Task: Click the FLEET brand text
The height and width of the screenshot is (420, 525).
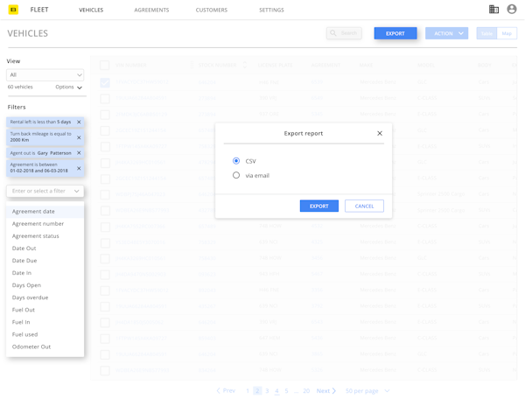Action: point(39,10)
